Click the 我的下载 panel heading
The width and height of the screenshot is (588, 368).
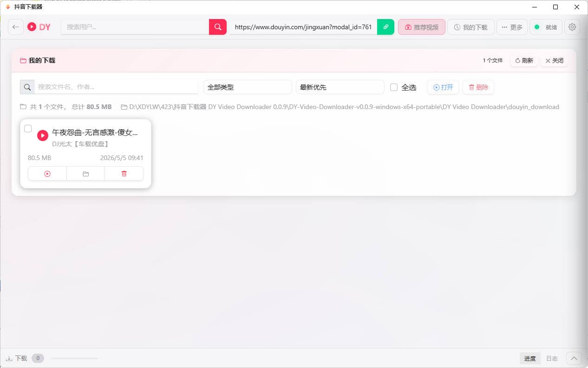(42, 60)
